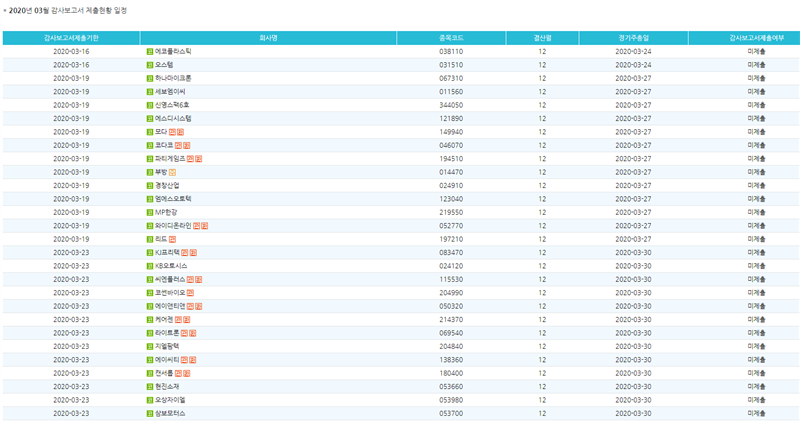Image resolution: width=800 pixels, height=422 pixels.
Task: Click the second red badge next to 모다
Action: 180,132
